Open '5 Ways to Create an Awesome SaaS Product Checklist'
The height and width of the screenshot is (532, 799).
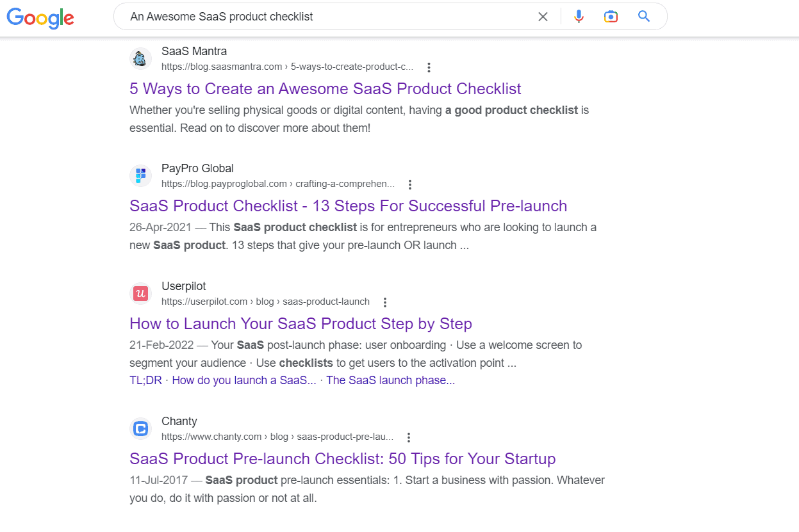pyautogui.click(x=325, y=88)
